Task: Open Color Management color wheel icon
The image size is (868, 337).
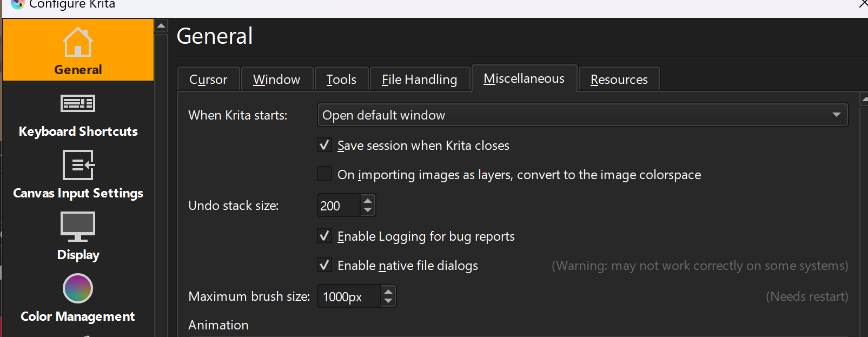Action: click(x=78, y=288)
